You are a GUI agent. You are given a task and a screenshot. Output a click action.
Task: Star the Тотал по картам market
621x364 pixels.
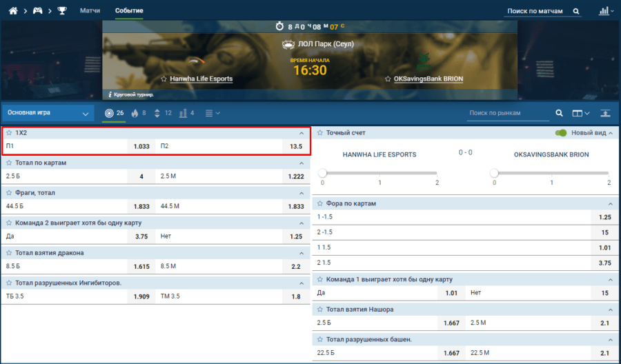(x=9, y=163)
